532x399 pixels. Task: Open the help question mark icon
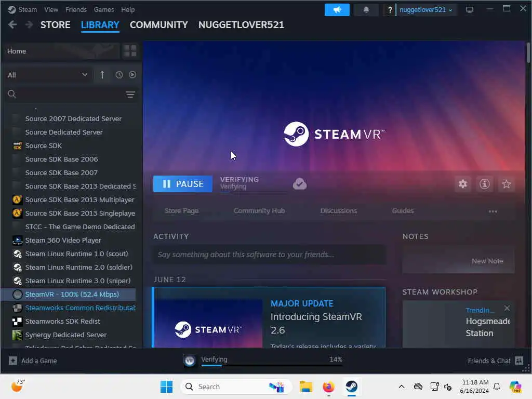(390, 10)
